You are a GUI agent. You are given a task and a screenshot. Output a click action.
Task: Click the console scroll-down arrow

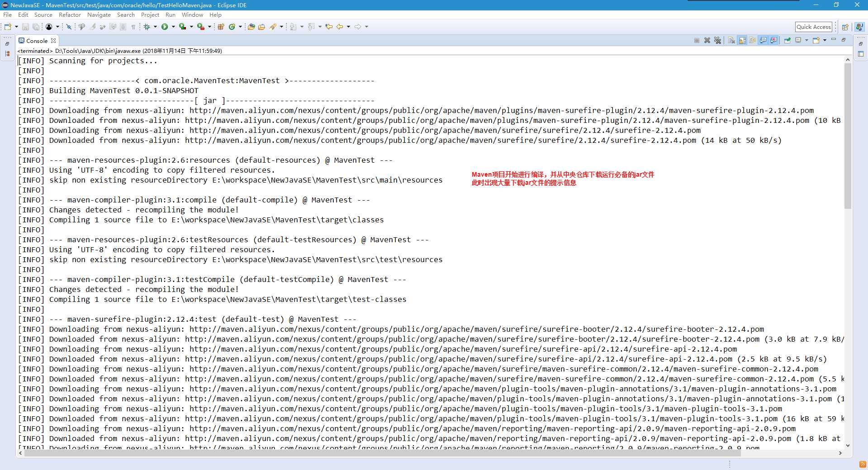pos(848,445)
